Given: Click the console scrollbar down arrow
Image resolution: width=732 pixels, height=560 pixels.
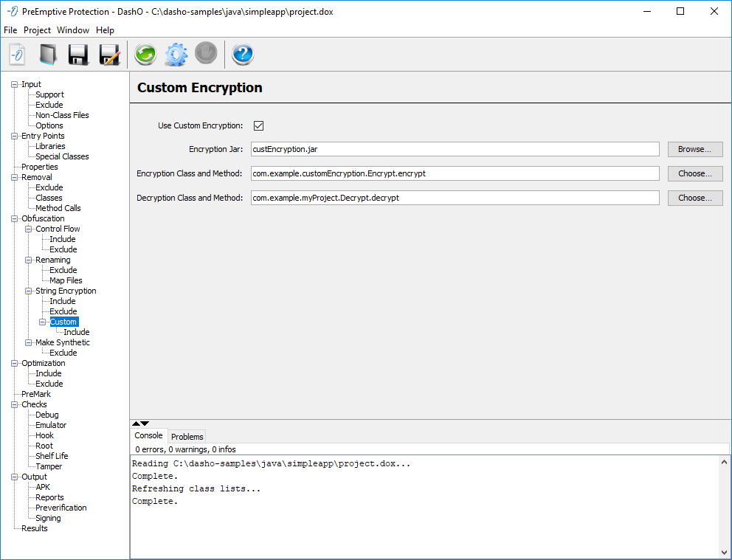Looking at the screenshot, I should (724, 552).
